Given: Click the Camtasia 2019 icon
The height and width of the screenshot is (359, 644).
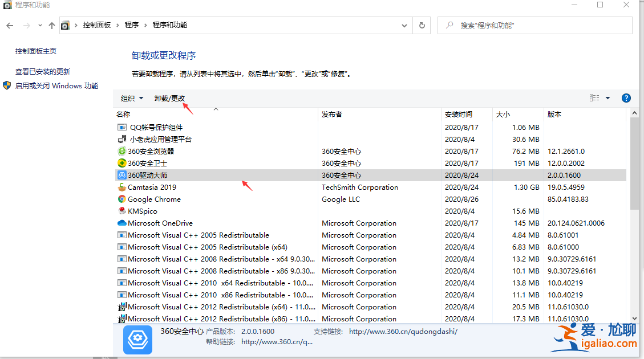Looking at the screenshot, I should click(122, 187).
